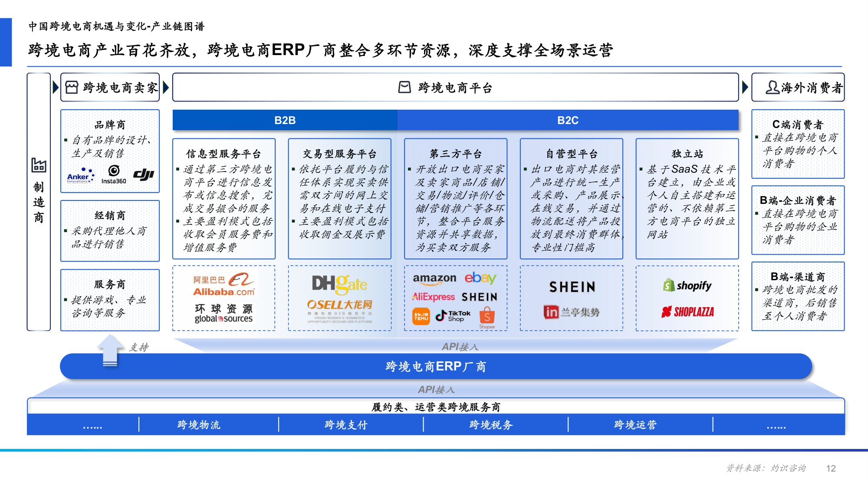Click the 第三方平台 heading
868x488 pixels.
[x=456, y=154]
